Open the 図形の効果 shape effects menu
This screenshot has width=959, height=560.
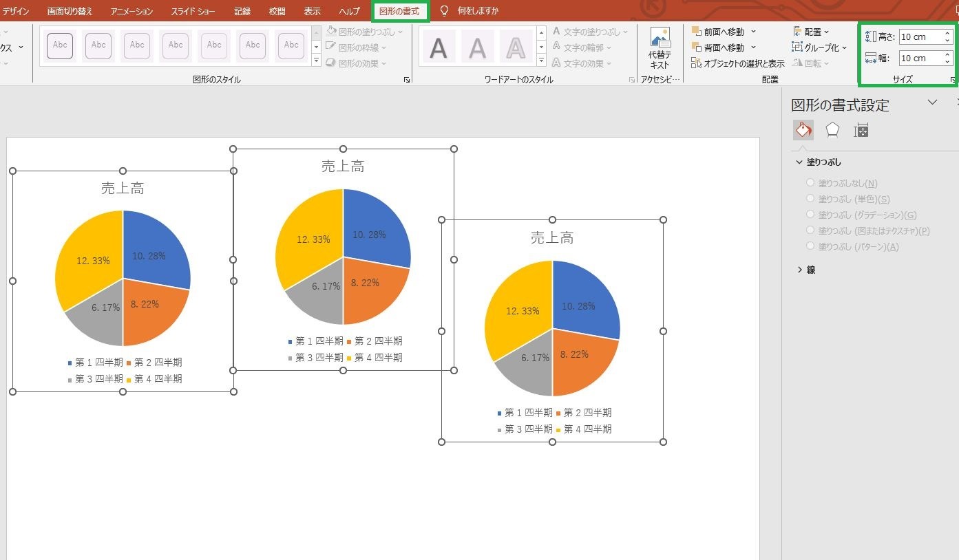[356, 63]
